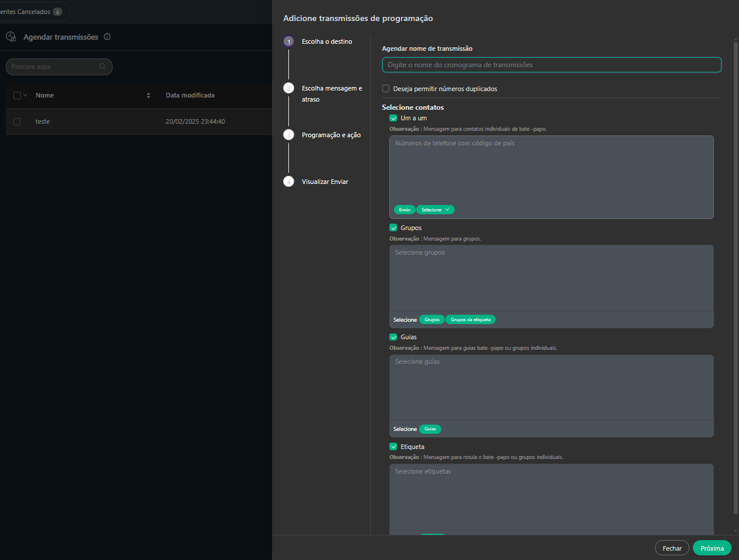Expand the select-all checkbox dropdown arrow

click(x=25, y=95)
